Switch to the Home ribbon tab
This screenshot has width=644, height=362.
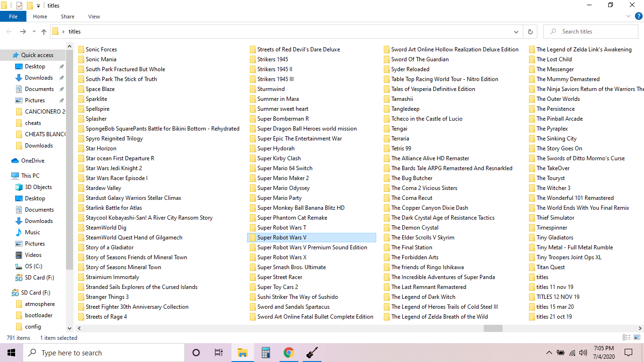tap(40, 16)
